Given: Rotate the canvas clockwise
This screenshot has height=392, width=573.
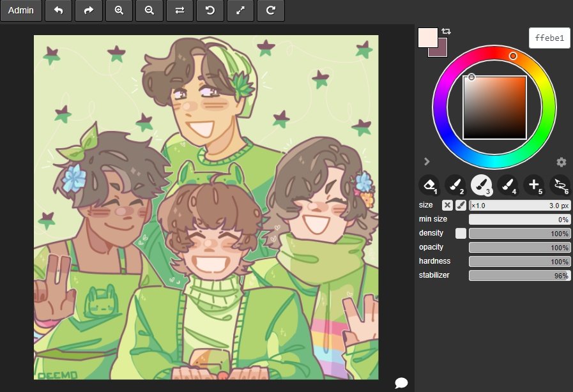Looking at the screenshot, I should tap(271, 11).
